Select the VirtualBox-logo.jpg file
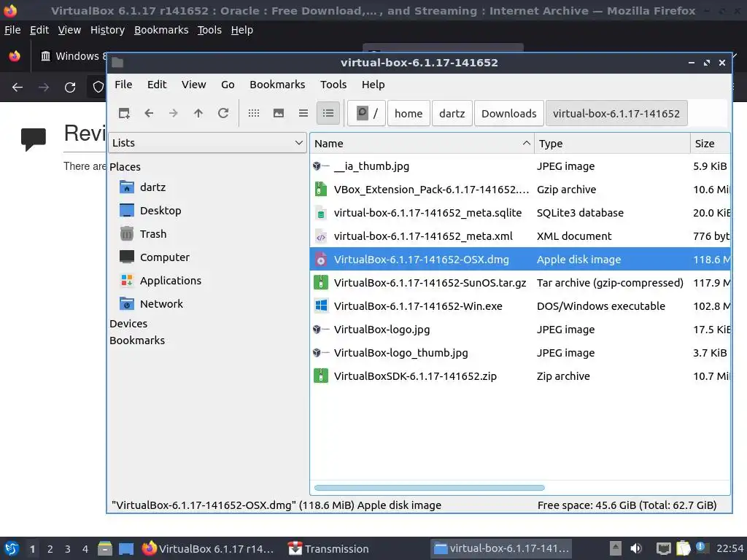 pos(519,330)
